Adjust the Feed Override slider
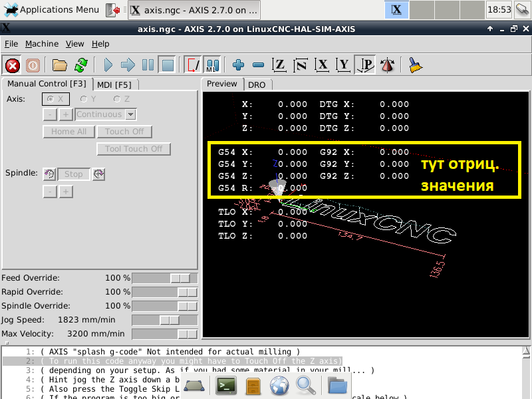Screen dimensions: 532x399 (x=164, y=278)
